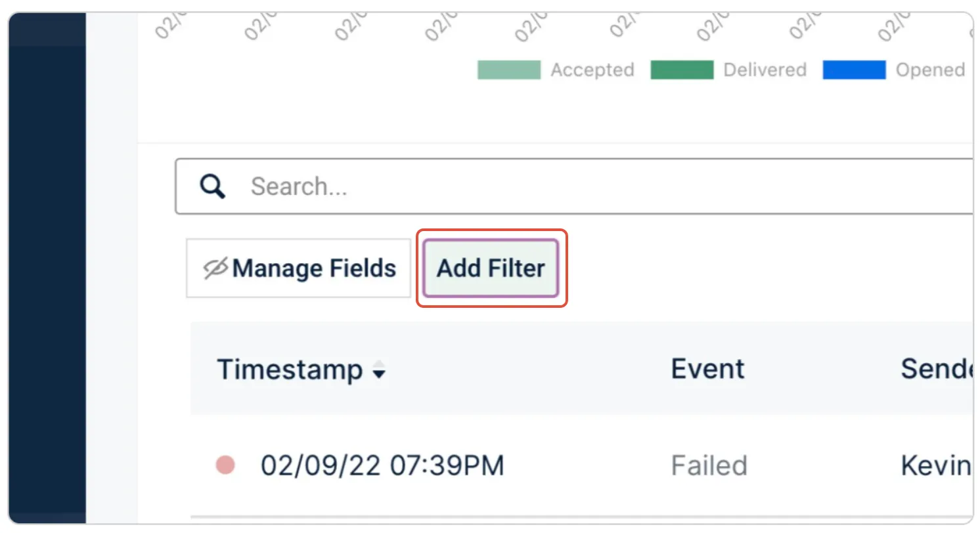Click the red failed status dot
Image resolution: width=980 pixels, height=533 pixels.
(x=225, y=465)
